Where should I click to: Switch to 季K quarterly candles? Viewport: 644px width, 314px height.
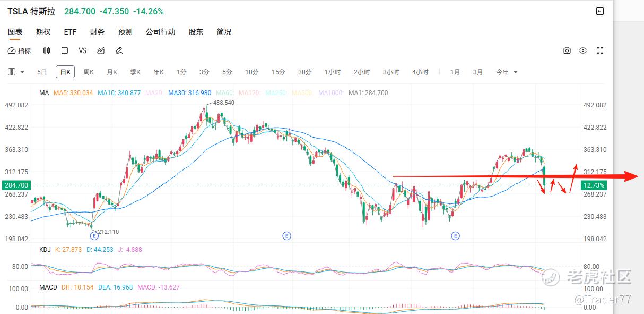135,72
